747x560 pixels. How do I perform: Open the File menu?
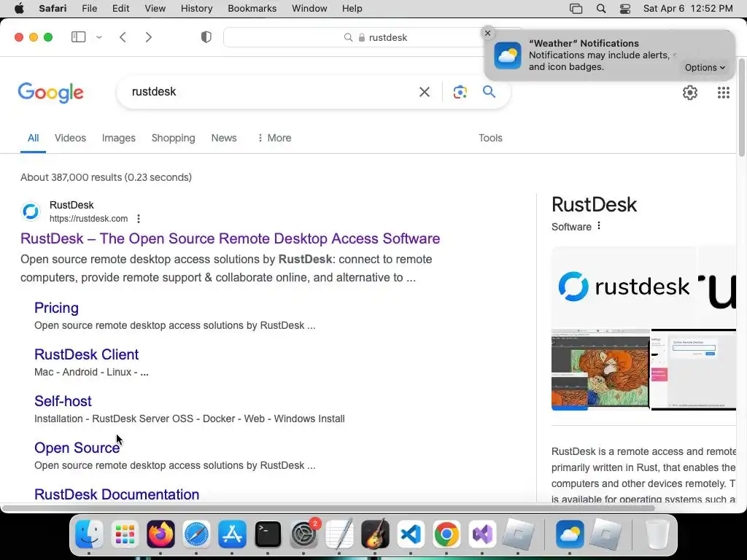pyautogui.click(x=90, y=9)
